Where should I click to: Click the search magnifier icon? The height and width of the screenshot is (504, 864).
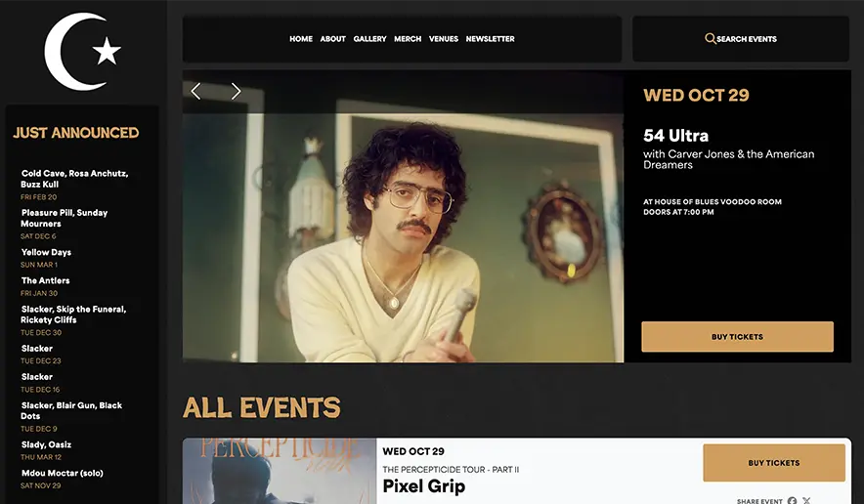(711, 38)
